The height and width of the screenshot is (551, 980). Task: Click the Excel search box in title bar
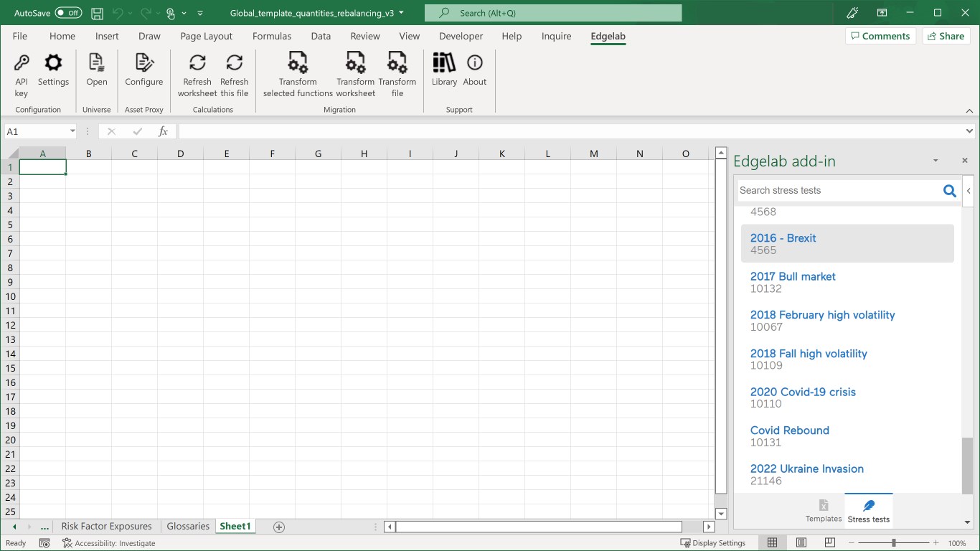(x=552, y=13)
